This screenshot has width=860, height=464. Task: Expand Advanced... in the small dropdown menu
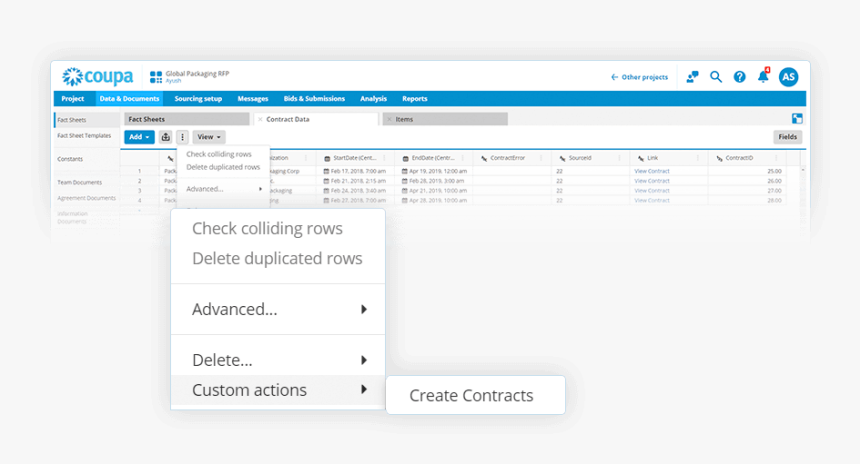click(224, 189)
